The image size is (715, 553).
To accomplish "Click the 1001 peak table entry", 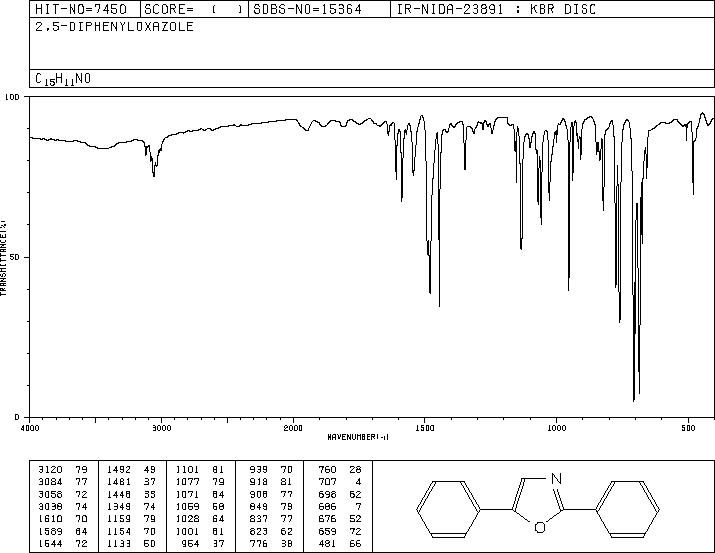I will point(200,532).
